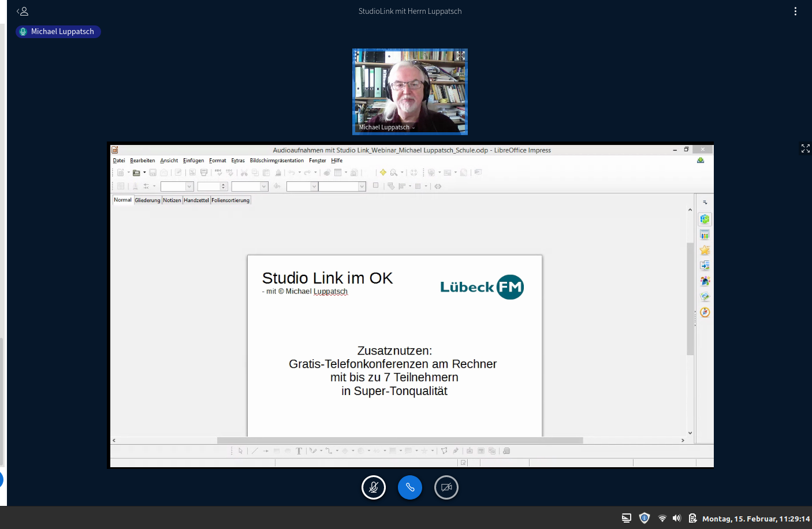Click the screen display tray icon

coord(626,519)
